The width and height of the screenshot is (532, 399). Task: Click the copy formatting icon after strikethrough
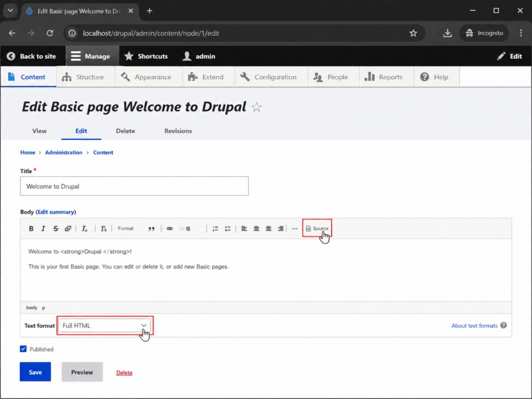[x=68, y=229]
